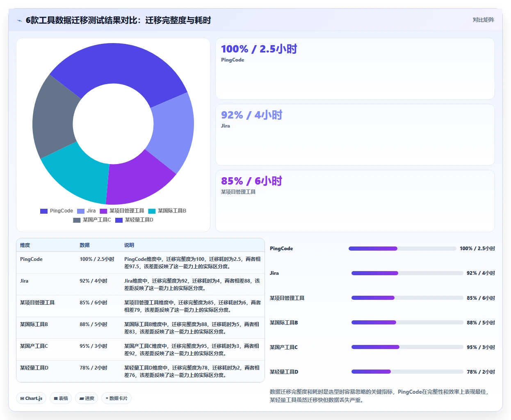Toggle the 某轻量工具D legend swatch
511x420 pixels.
[x=119, y=220]
